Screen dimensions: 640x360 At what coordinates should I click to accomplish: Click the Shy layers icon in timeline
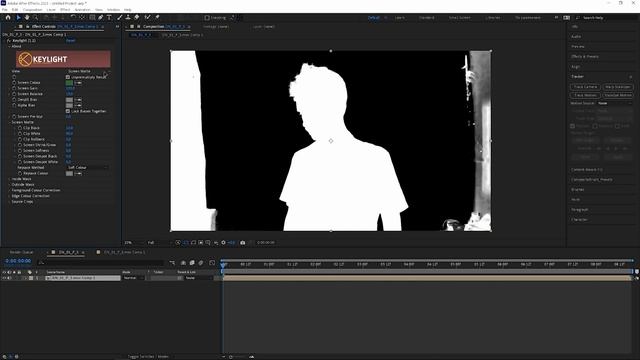click(183, 263)
